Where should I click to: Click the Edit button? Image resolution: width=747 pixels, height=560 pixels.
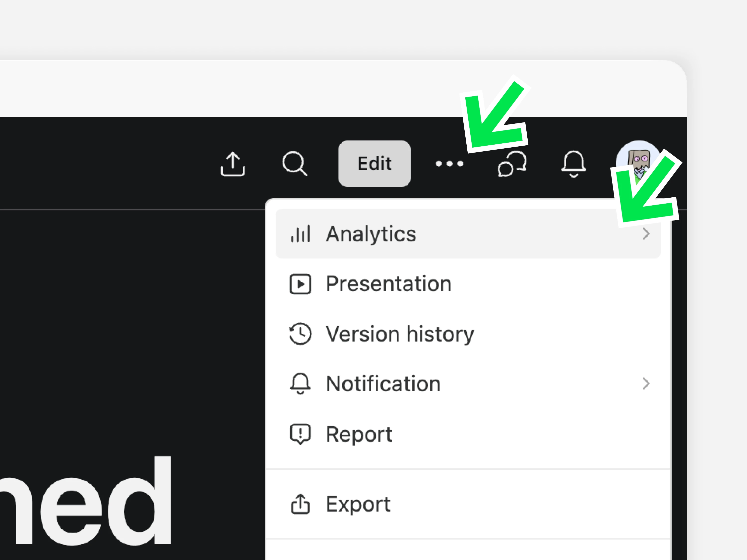click(374, 164)
